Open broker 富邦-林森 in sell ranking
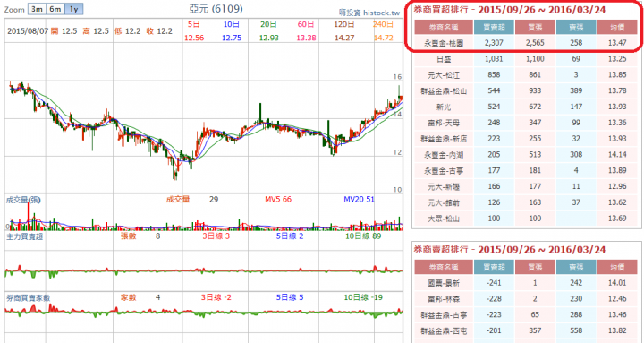This screenshot has height=343, width=644. click(443, 299)
